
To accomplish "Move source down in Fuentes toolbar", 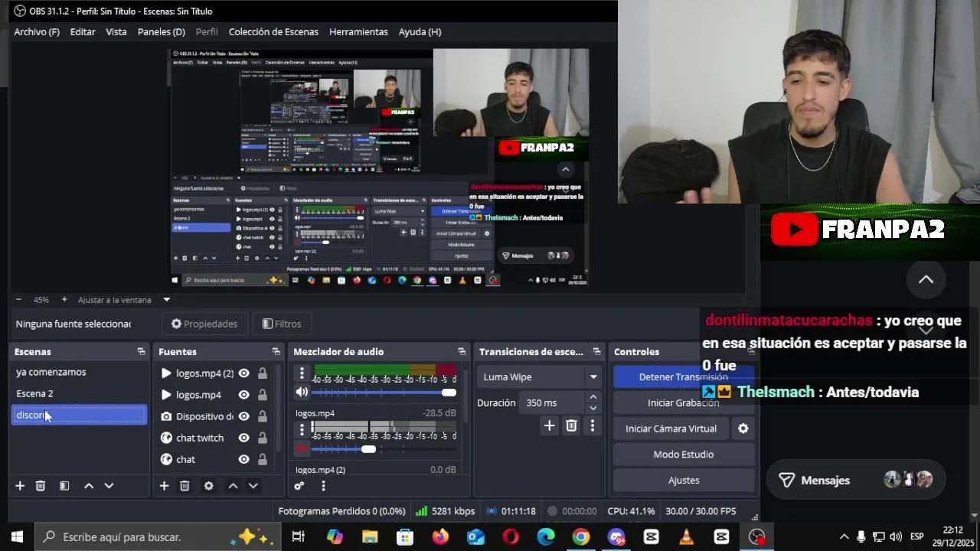I will tap(253, 486).
